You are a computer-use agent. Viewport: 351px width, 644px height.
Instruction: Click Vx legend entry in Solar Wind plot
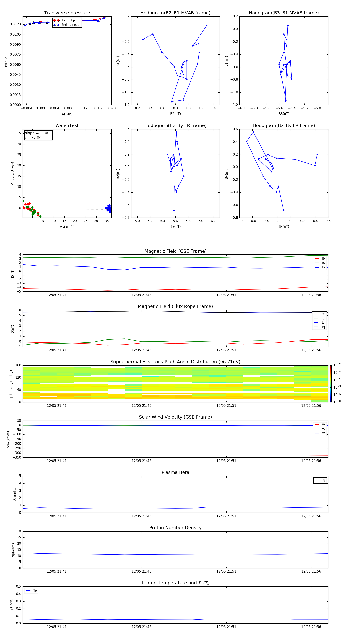(x=320, y=424)
